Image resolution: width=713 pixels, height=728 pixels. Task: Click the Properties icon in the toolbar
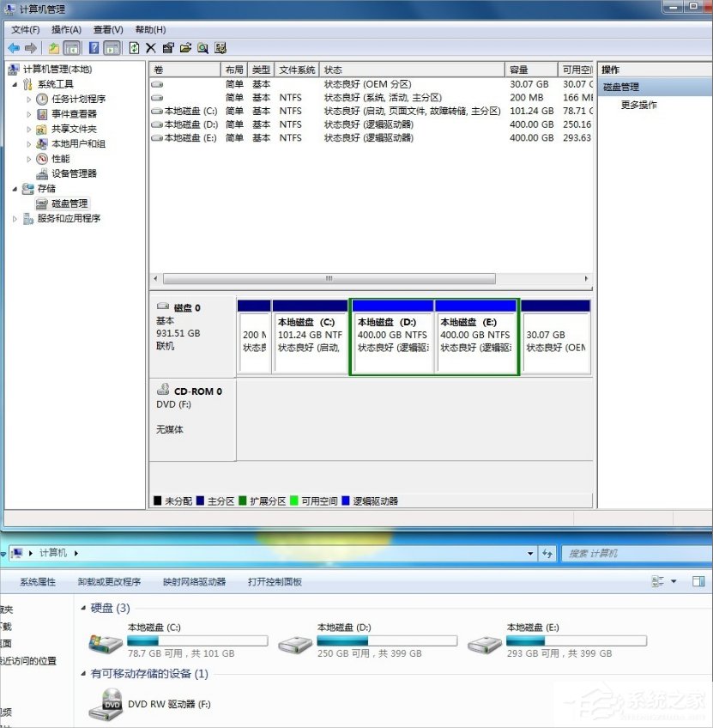tap(167, 47)
